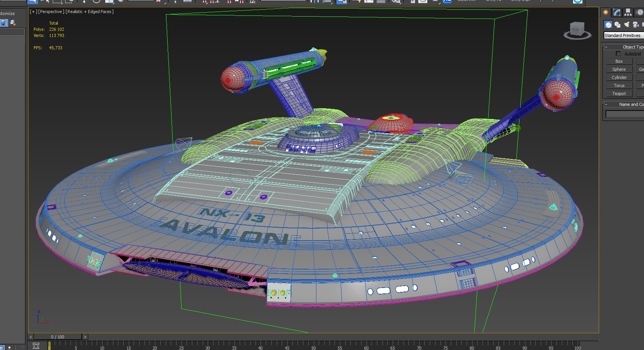Enable the AutoGrid checkbox
Screen dimensions: 644x350
pyautogui.click(x=619, y=54)
